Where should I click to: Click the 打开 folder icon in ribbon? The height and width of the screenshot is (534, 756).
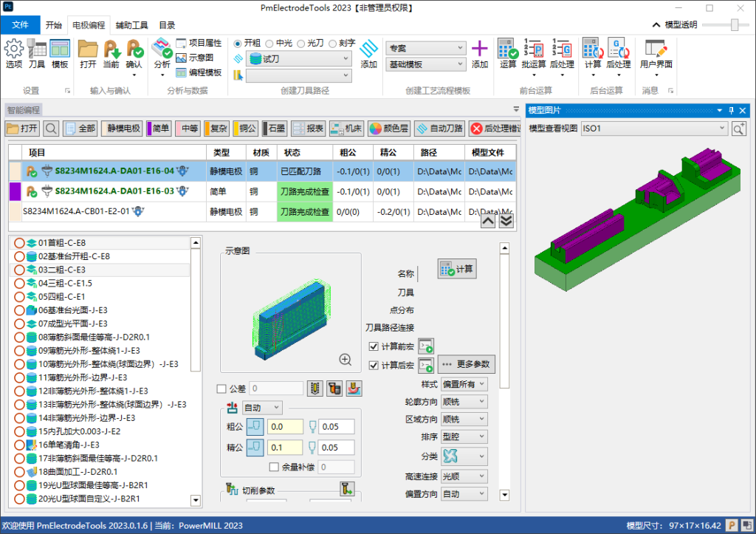89,53
